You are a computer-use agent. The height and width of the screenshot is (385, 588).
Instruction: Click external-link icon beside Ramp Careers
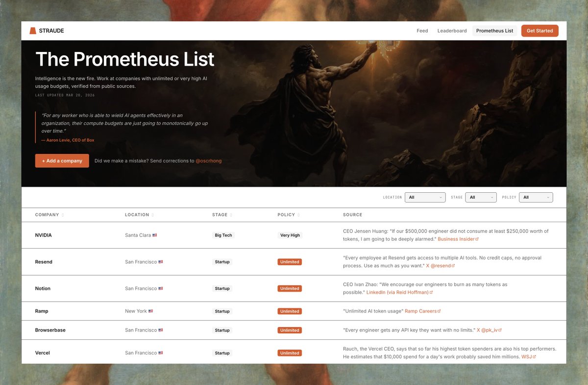point(439,311)
